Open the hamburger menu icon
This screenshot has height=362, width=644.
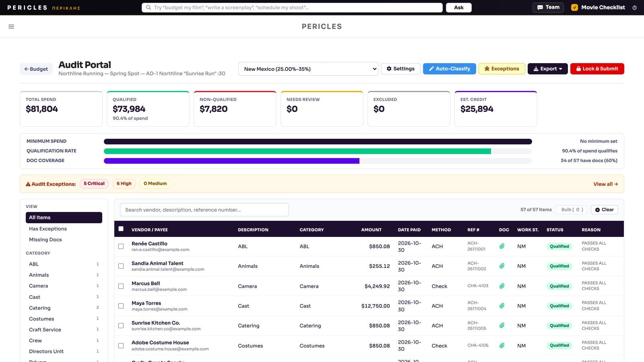click(11, 27)
